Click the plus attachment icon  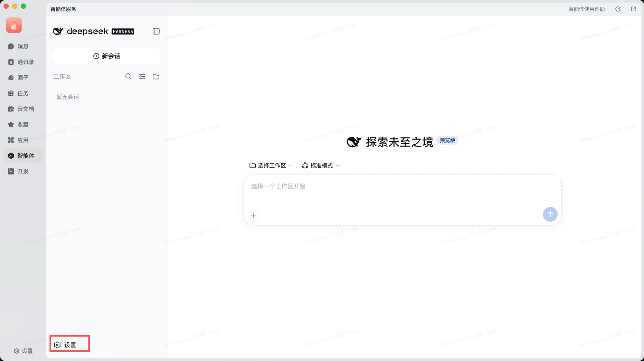click(253, 215)
